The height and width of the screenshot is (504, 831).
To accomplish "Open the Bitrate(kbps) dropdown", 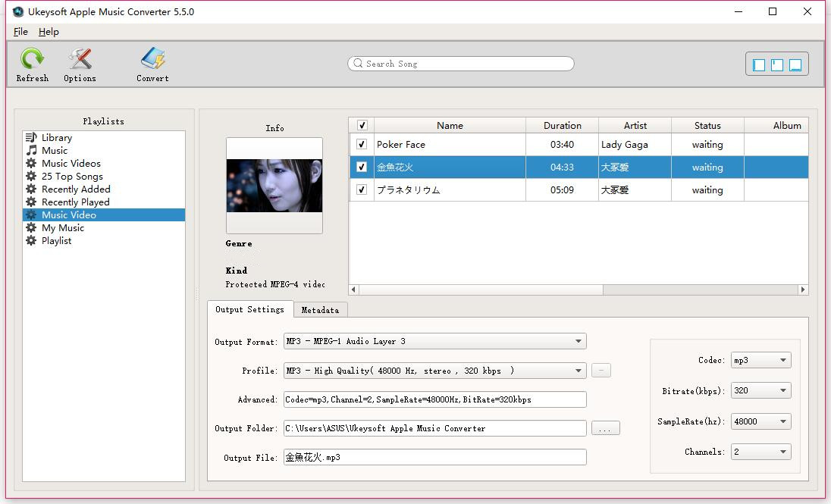I will (761, 390).
